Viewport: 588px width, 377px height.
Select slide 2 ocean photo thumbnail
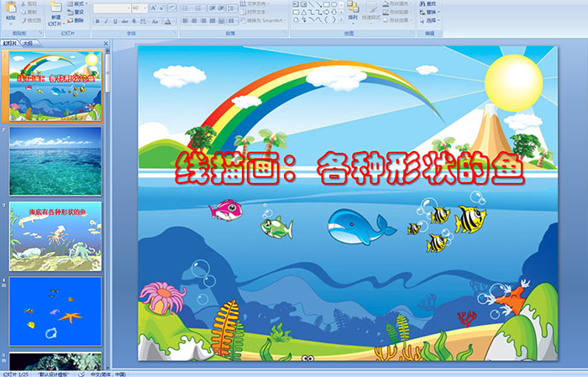[55, 161]
